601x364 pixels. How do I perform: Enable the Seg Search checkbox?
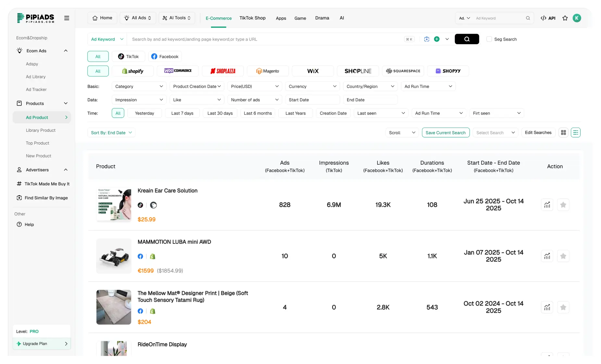pos(489,39)
